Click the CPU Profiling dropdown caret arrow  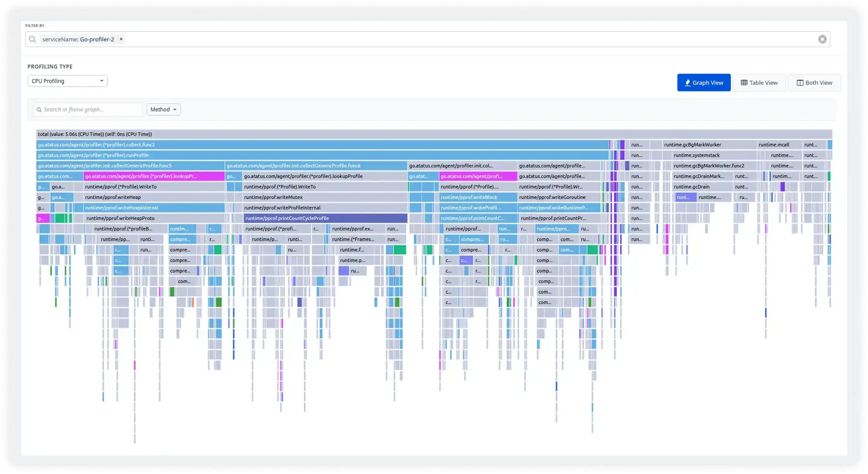point(102,81)
